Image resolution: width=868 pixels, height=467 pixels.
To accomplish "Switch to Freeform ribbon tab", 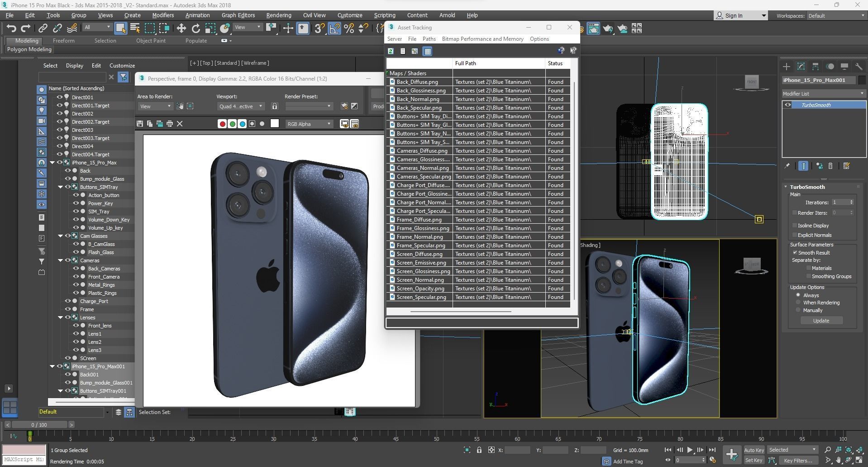I will [63, 40].
